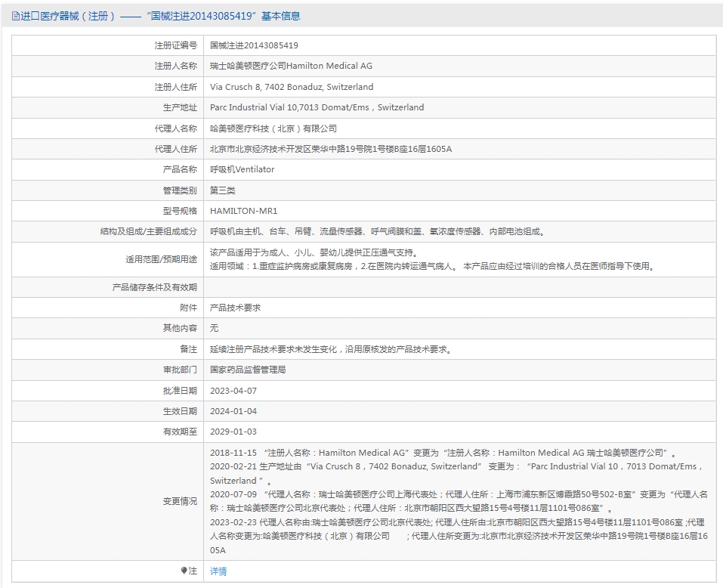Click the 生效日期 row label
This screenshot has width=723, height=588.
(180, 411)
